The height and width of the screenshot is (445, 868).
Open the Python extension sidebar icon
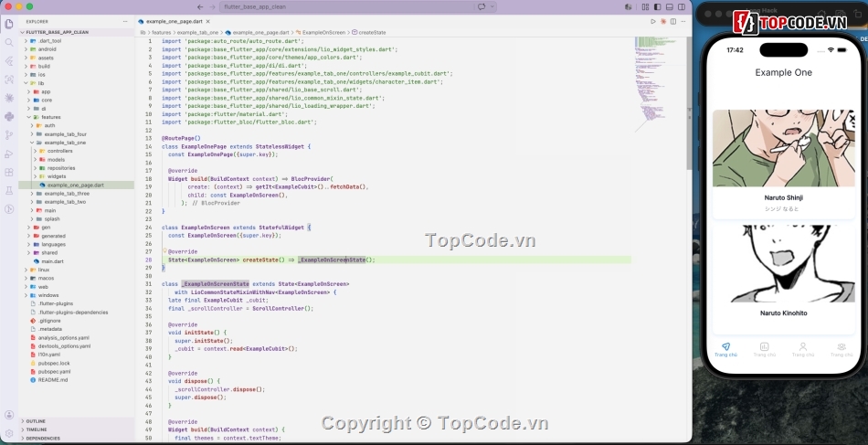pos(9,116)
